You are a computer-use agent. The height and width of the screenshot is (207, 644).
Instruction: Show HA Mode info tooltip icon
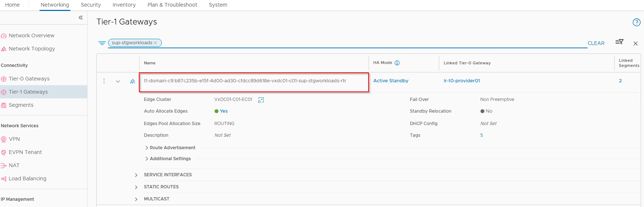397,63
